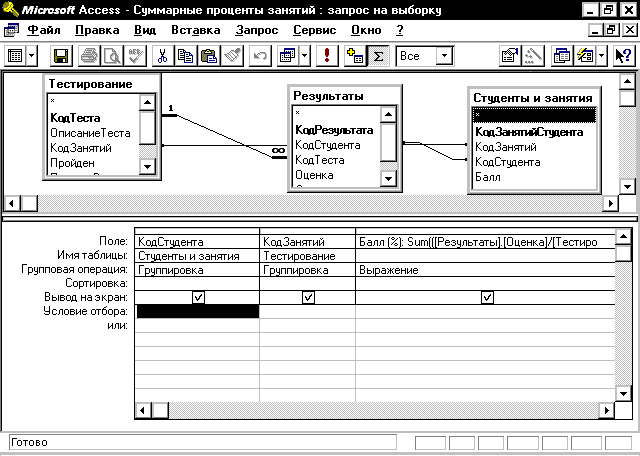Viewport: 640px width, 456px height.
Task: Select КодТеста field in Тестирование table
Action: (76, 118)
